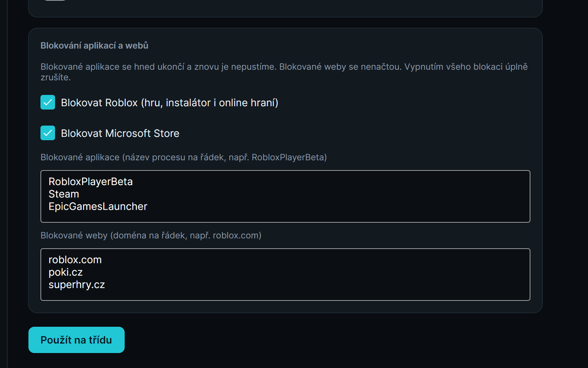588x368 pixels.
Task: Click the Blokovat Roblox label text
Action: click(x=169, y=103)
